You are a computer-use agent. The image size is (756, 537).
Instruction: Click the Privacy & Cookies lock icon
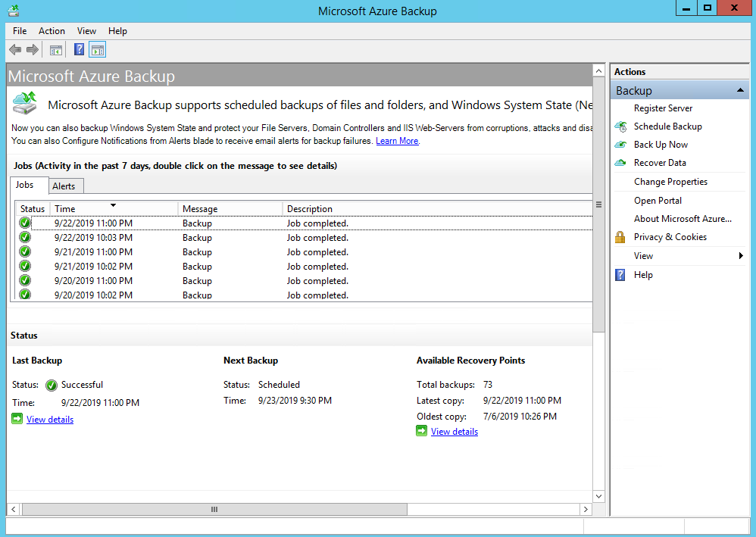[x=620, y=236]
